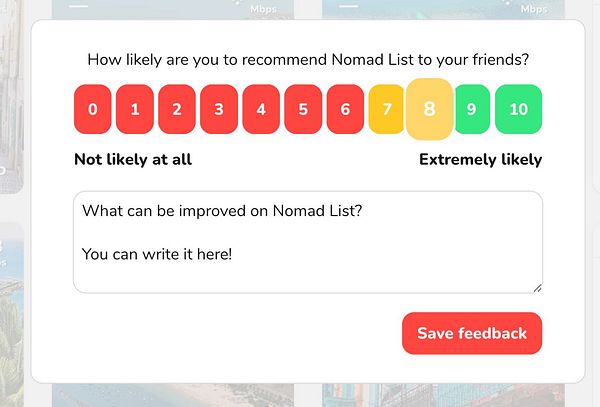Grab the text area resize handle
The width and height of the screenshot is (600, 407).
(537, 288)
